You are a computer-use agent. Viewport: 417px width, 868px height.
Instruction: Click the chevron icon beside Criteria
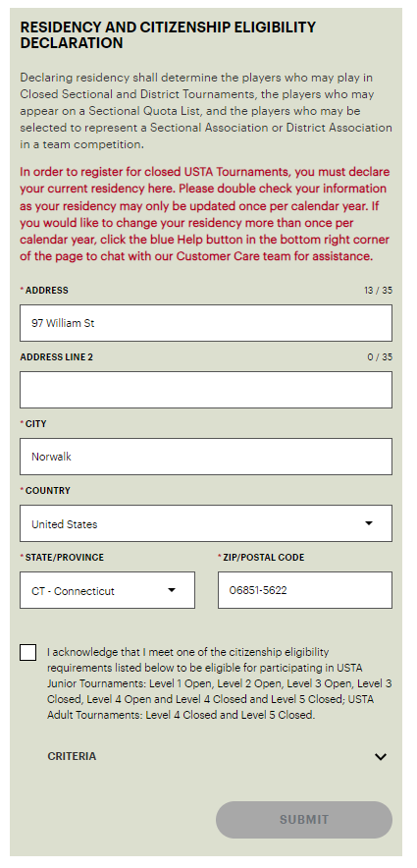click(381, 757)
